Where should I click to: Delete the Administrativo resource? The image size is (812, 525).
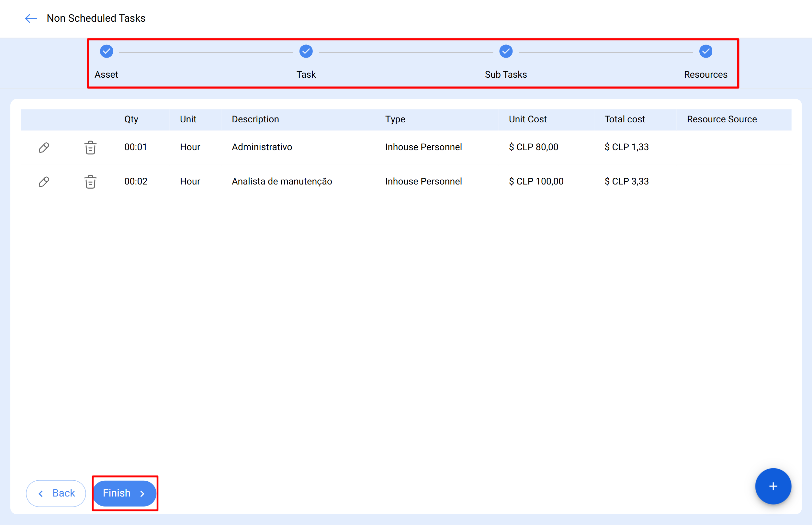90,147
